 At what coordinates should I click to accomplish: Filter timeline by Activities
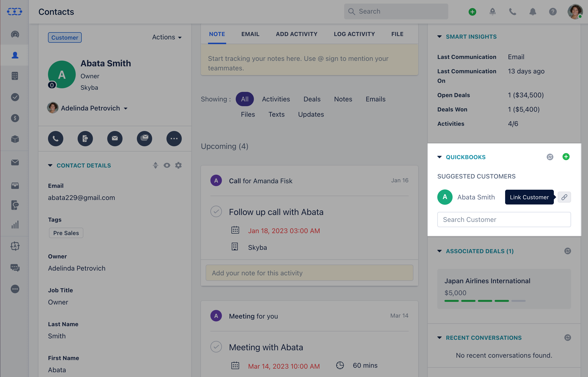tap(276, 99)
